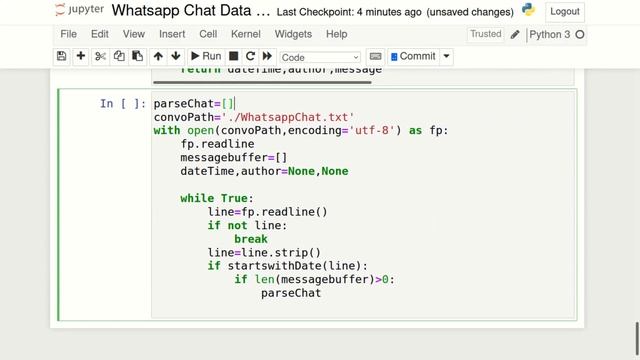Click the 'utf-8' encoding string
This screenshot has width=640, height=360.
point(371,131)
